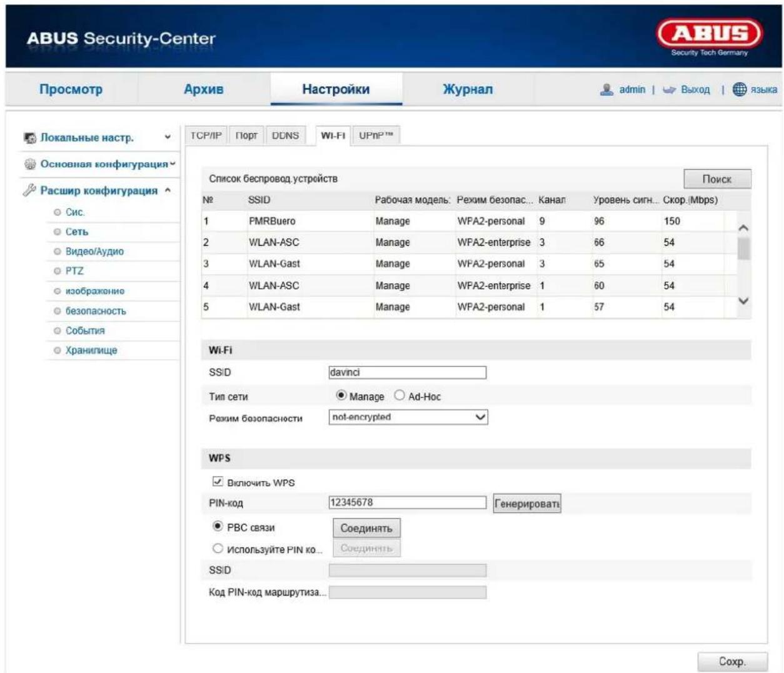Select the Manage network type radio
Viewport: 784px width, 673px height.
341,395
